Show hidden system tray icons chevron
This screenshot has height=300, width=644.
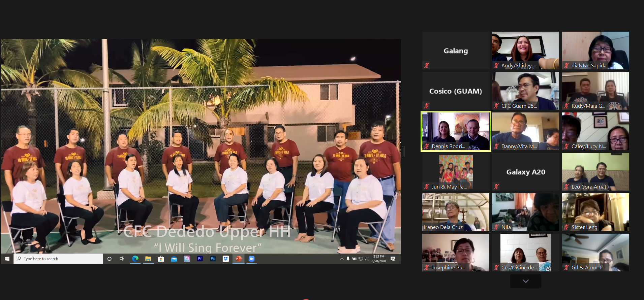(x=342, y=259)
